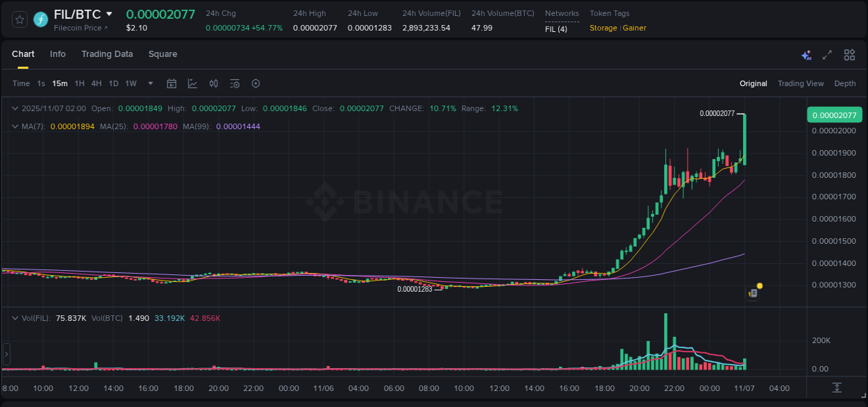Screen dimensions: 868x407
Task: Open chart settings via the hexagon icon
Action: click(256, 83)
